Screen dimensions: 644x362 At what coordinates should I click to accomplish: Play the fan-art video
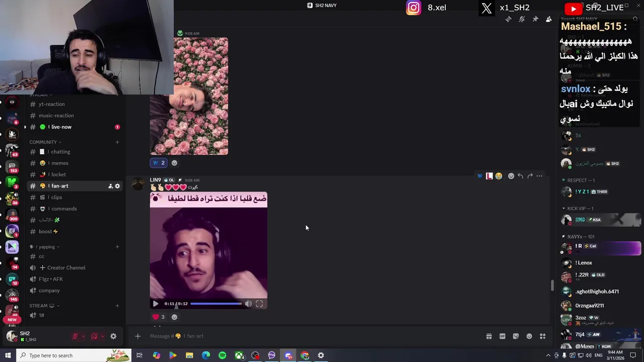pyautogui.click(x=155, y=304)
